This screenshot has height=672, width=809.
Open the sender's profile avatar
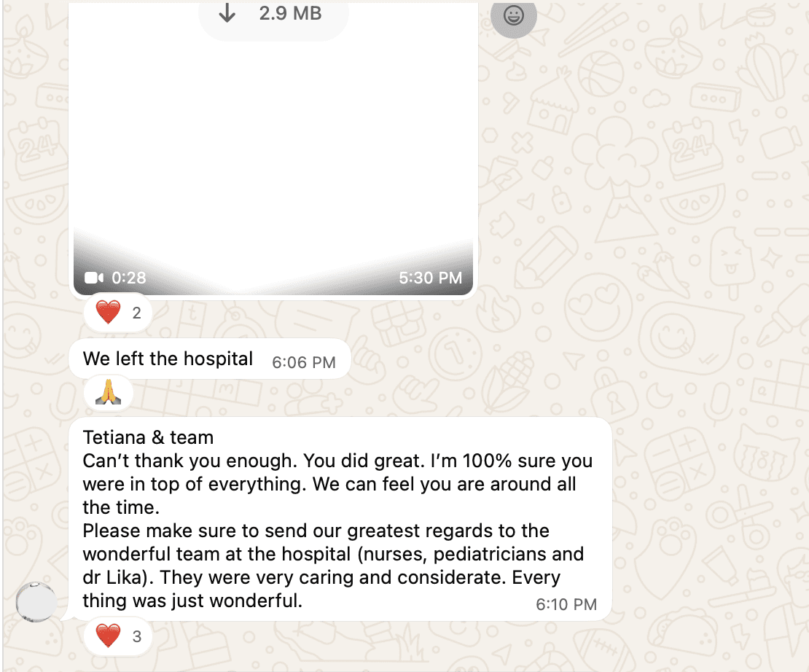click(x=36, y=602)
